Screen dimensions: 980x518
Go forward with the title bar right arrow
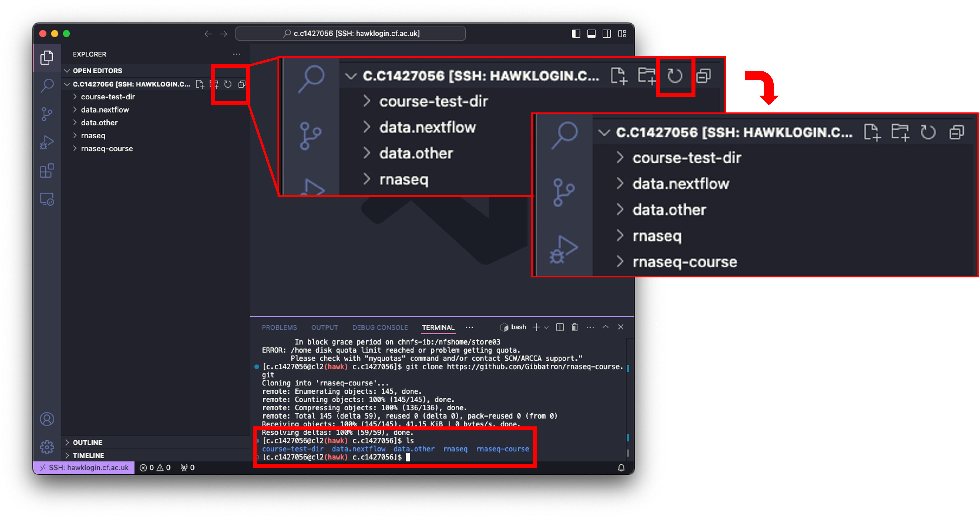tap(224, 34)
